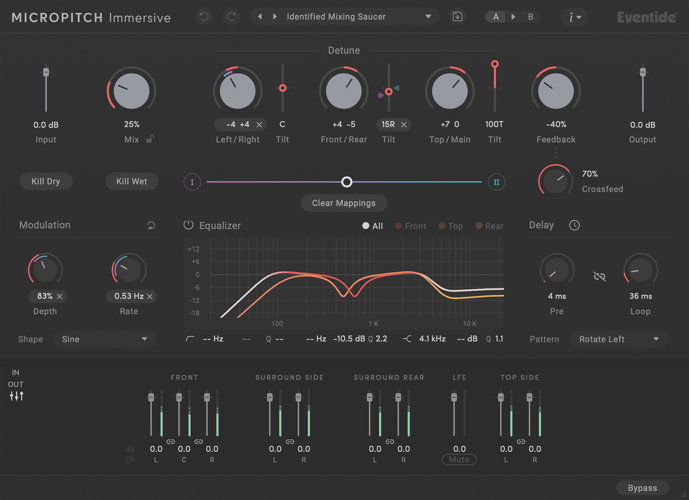The height and width of the screenshot is (500, 689).
Task: Click the undo arrow icon
Action: click(204, 17)
